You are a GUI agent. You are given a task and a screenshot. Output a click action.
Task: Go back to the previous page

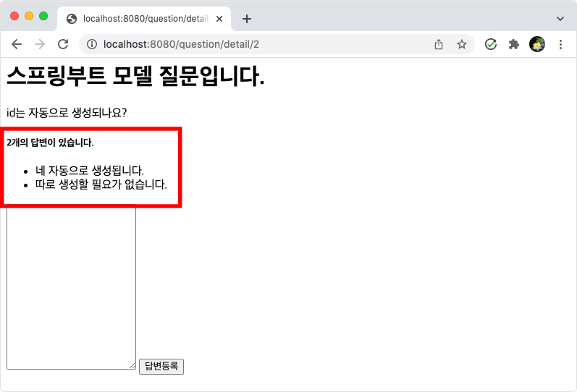17,45
